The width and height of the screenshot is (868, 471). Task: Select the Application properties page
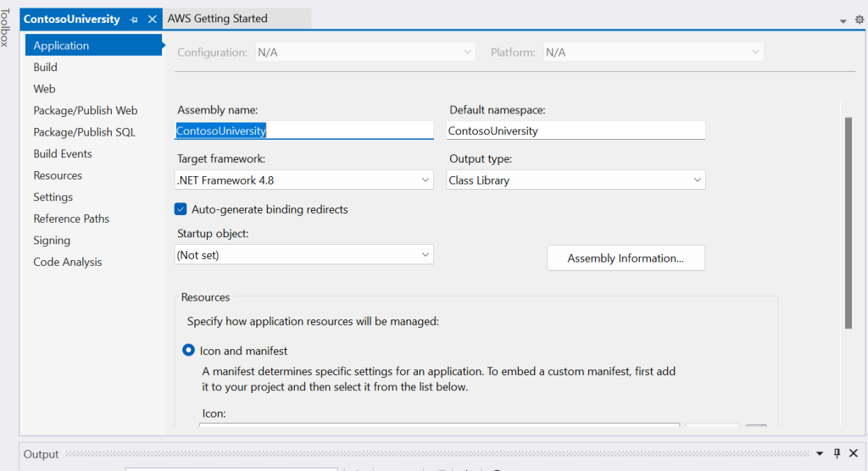(x=93, y=46)
